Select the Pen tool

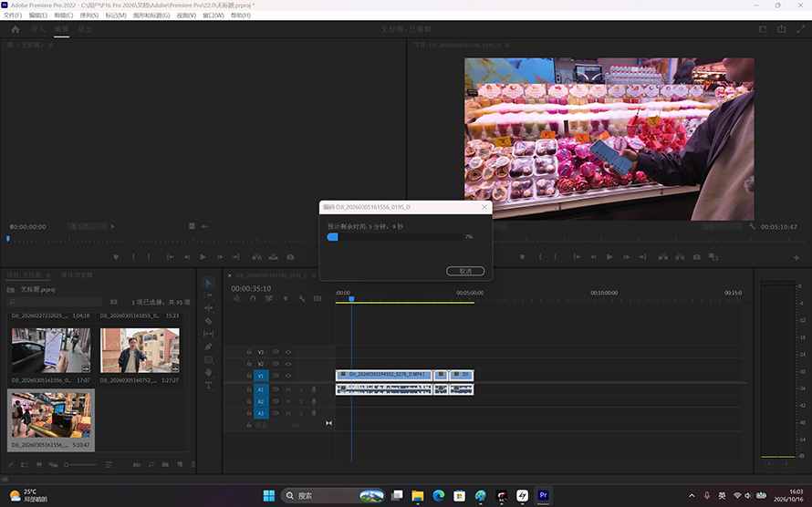tap(208, 347)
